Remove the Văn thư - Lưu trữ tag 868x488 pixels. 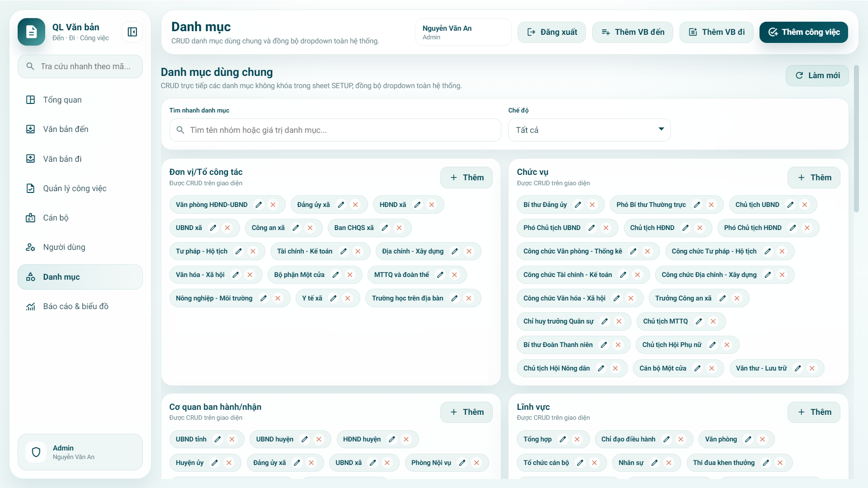tap(812, 368)
